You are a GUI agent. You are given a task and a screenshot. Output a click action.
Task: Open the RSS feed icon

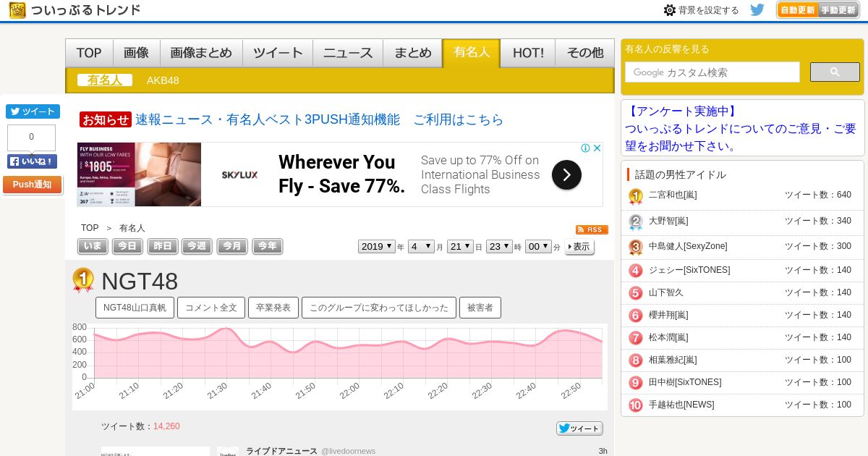tap(592, 229)
